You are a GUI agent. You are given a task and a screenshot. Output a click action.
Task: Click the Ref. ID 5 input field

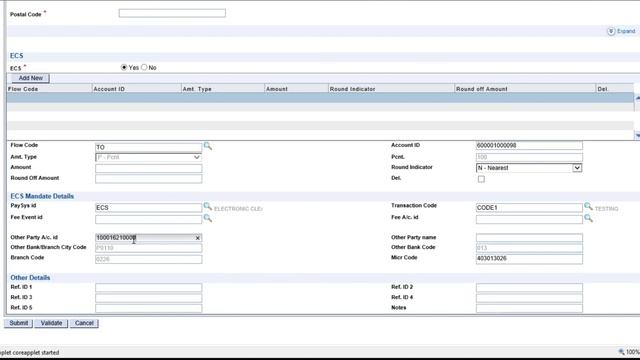point(149,308)
